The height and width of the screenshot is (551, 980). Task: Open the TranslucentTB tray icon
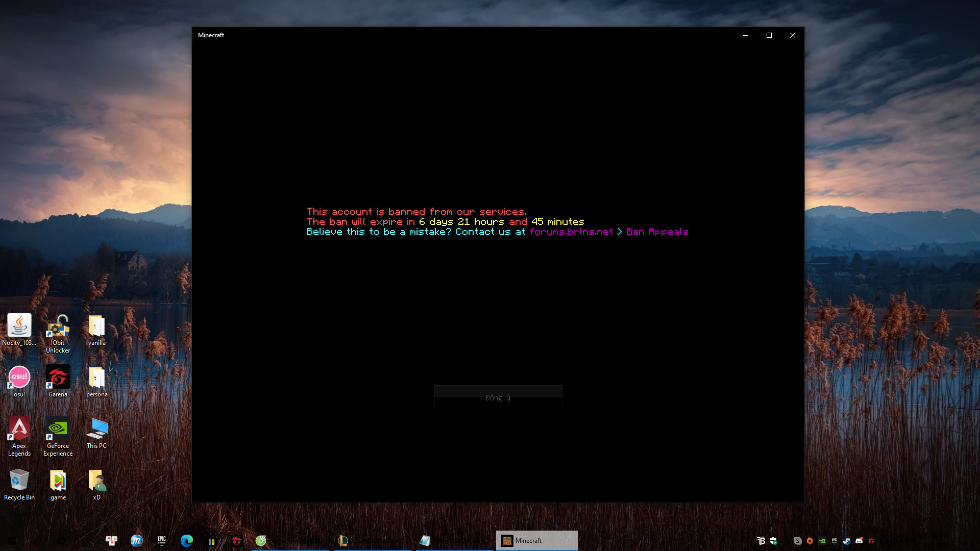761,541
